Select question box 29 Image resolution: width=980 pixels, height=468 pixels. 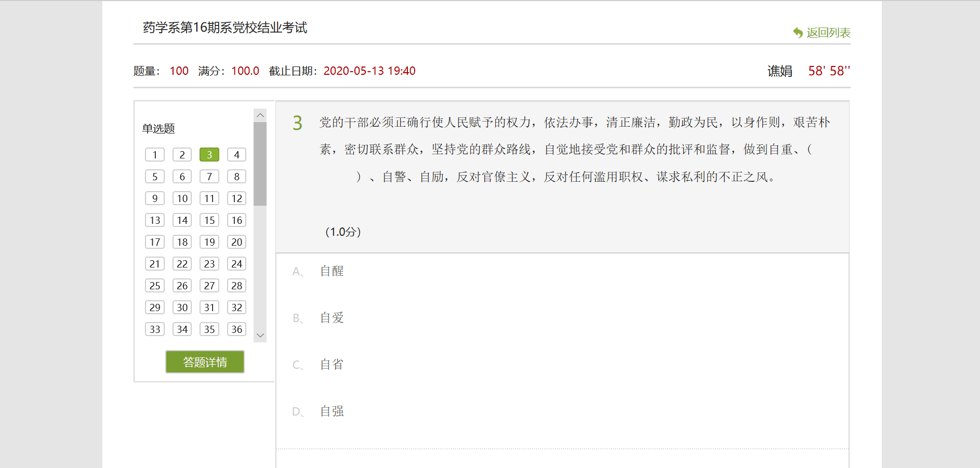tap(155, 307)
